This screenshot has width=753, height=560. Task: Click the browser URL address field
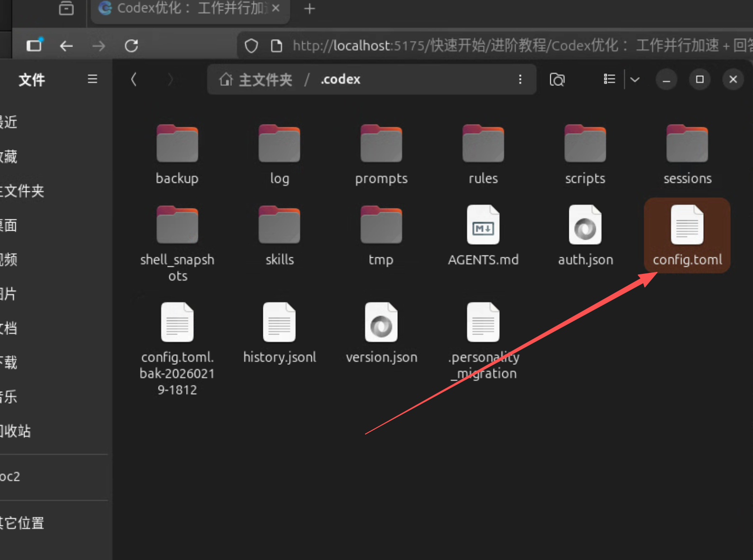[x=474, y=45]
